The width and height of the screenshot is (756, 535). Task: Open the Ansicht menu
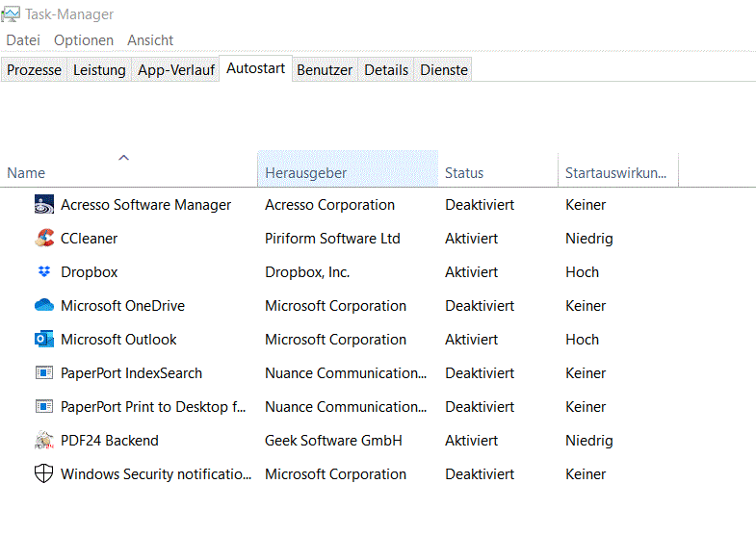tap(150, 40)
